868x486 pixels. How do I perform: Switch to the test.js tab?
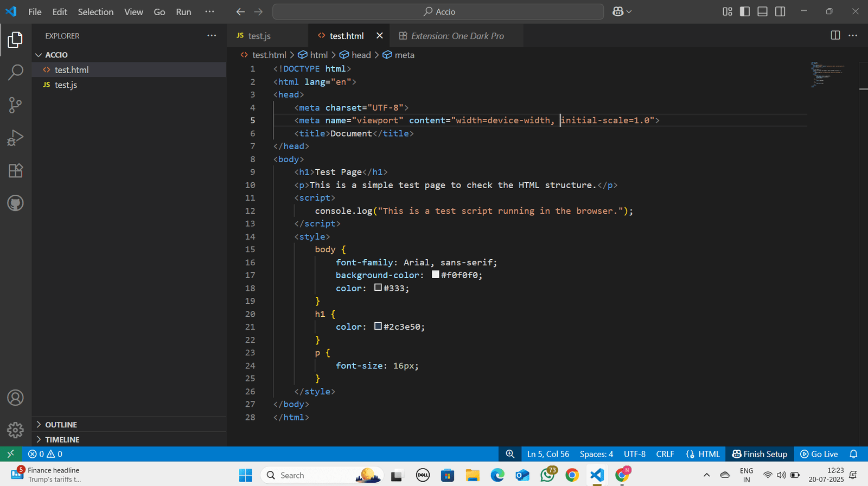[x=259, y=36]
